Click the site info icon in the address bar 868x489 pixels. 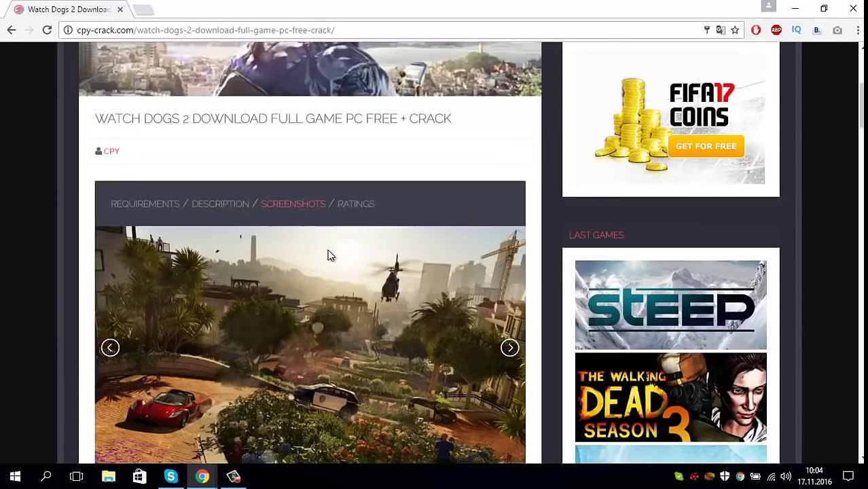coord(69,30)
